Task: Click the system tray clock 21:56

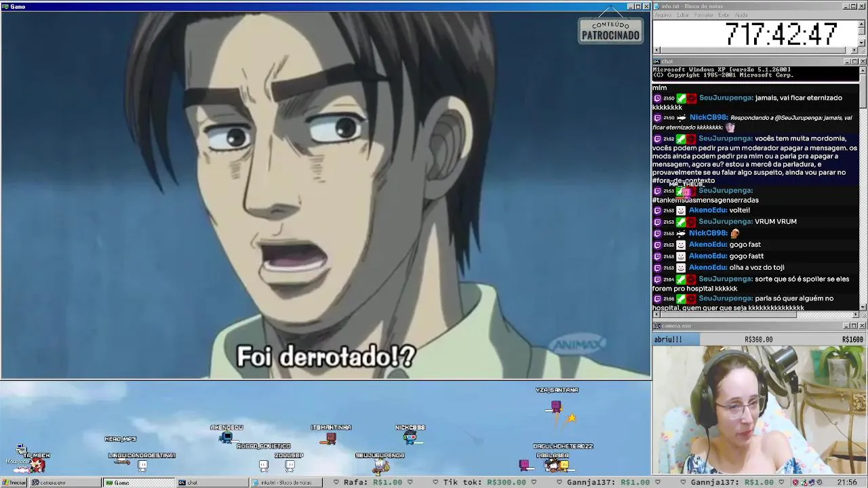Action: pos(847,483)
